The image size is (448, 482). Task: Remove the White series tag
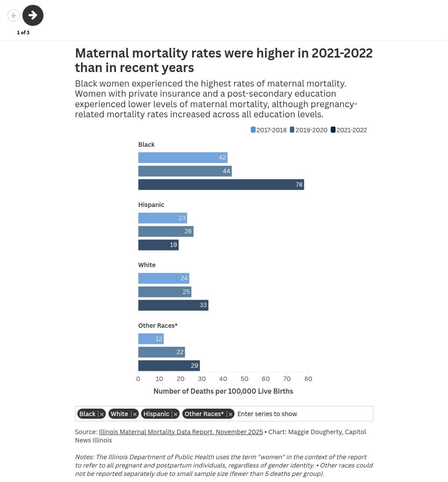[135, 414]
